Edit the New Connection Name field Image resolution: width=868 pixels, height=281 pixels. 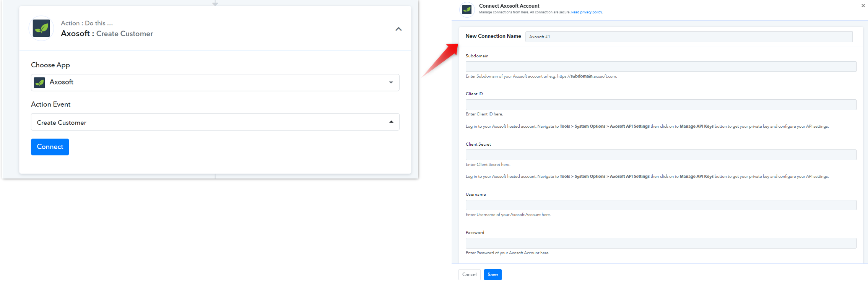click(x=689, y=37)
